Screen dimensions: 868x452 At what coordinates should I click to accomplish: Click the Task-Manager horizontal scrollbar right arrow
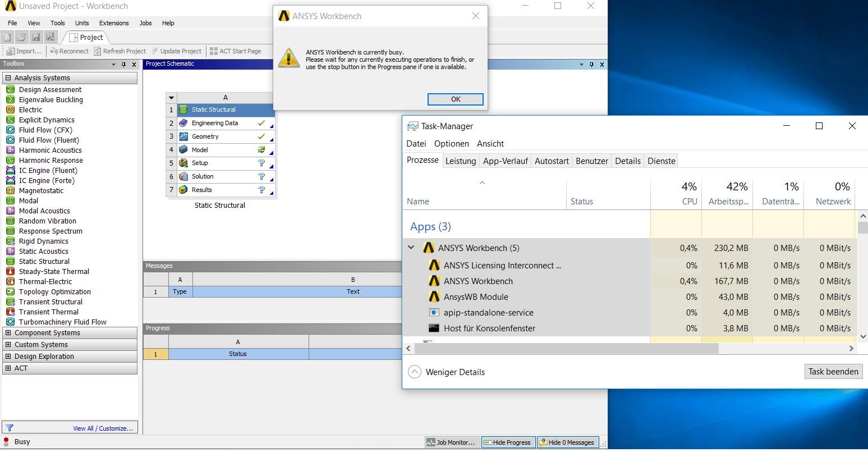click(851, 349)
